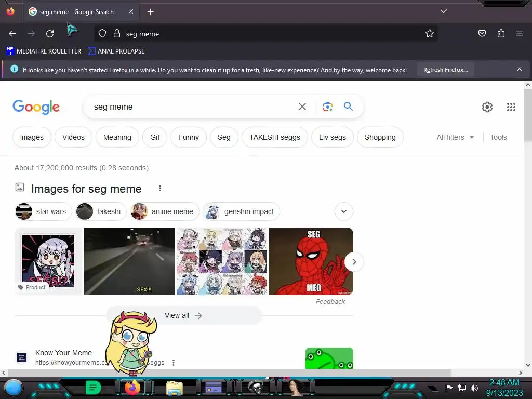532x399 pixels.
Task: Open the Google apps grid
Action: pyautogui.click(x=511, y=107)
